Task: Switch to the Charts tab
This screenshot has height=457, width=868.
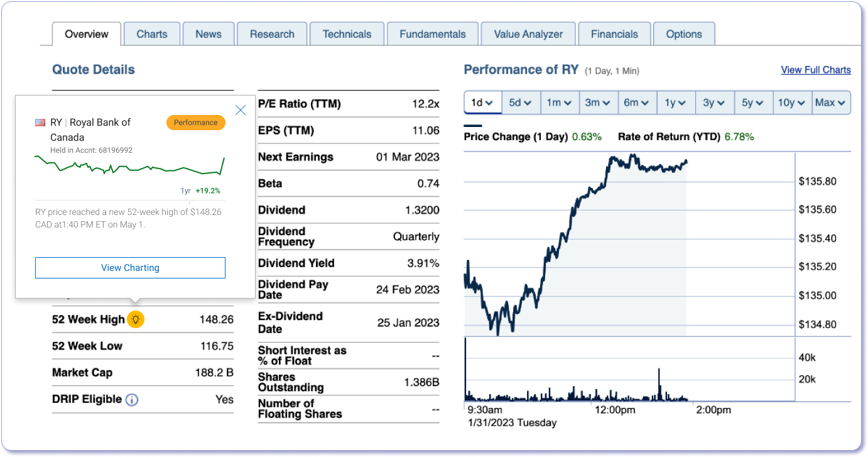Action: [152, 34]
